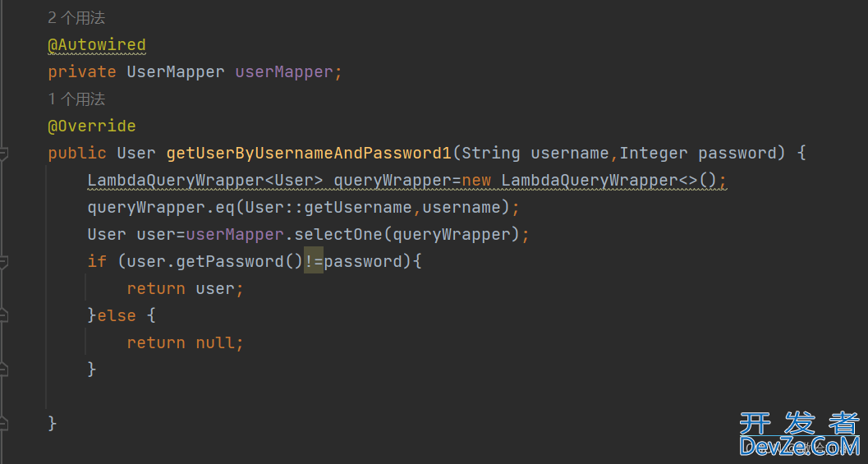868x464 pixels.
Task: Click the User::getUsername method reference
Action: point(328,208)
